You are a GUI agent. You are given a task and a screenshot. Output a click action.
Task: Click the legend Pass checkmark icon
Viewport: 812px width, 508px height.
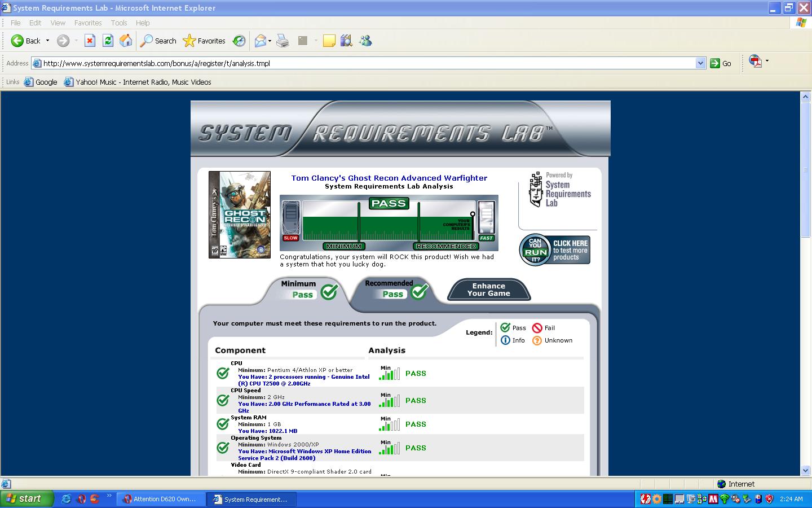505,327
